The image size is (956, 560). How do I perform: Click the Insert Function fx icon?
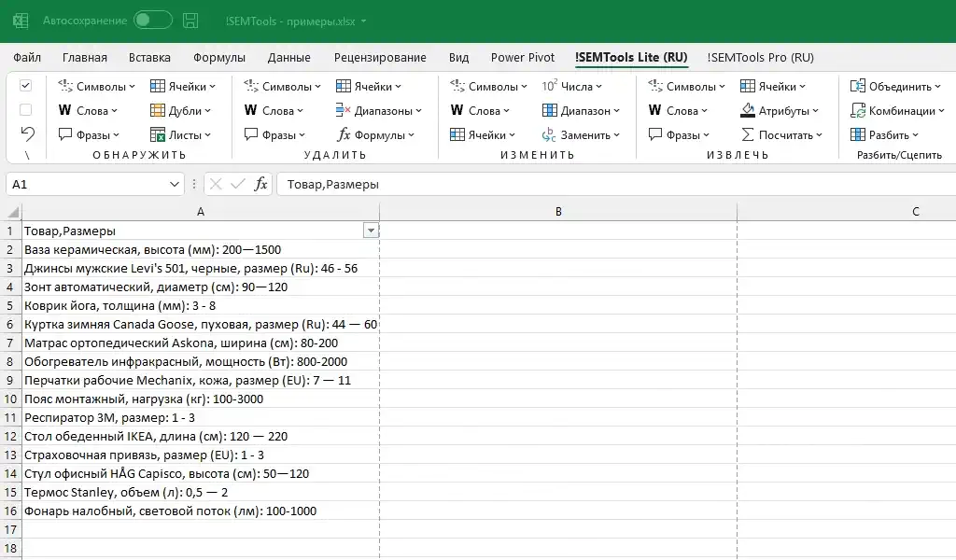[x=261, y=184]
